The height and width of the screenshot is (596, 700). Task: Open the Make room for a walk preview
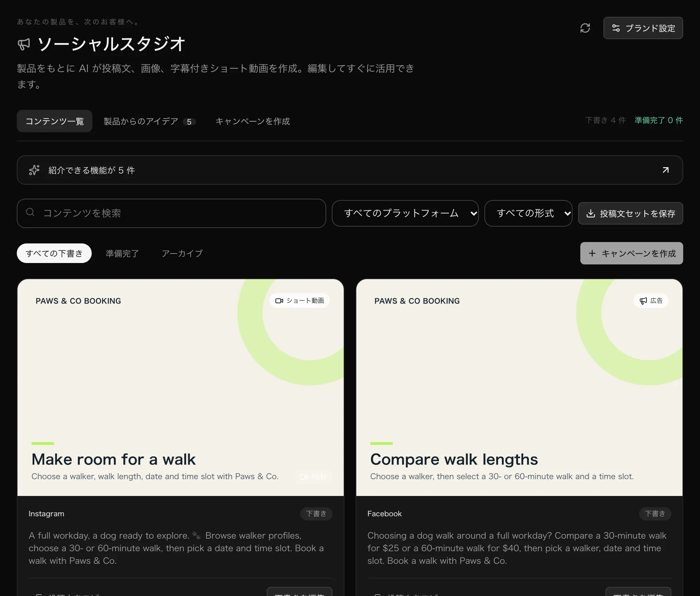point(181,387)
